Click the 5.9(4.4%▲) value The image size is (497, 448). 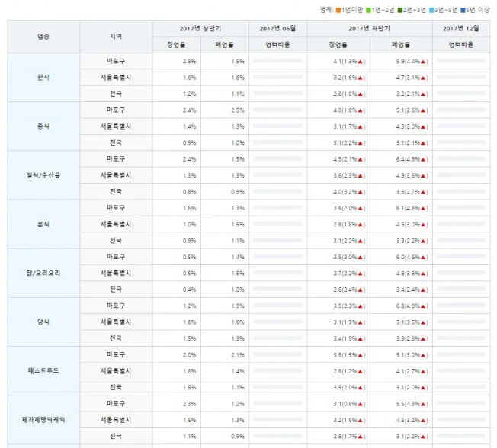click(x=412, y=62)
